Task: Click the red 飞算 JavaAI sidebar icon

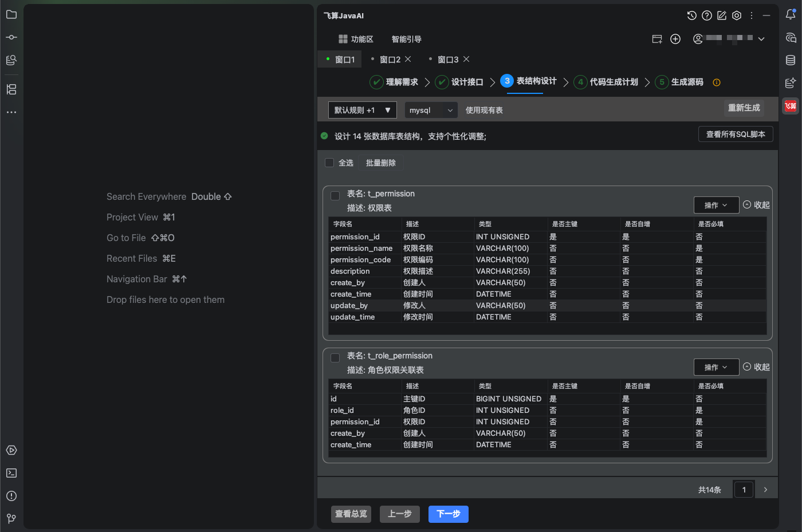Action: (791, 106)
